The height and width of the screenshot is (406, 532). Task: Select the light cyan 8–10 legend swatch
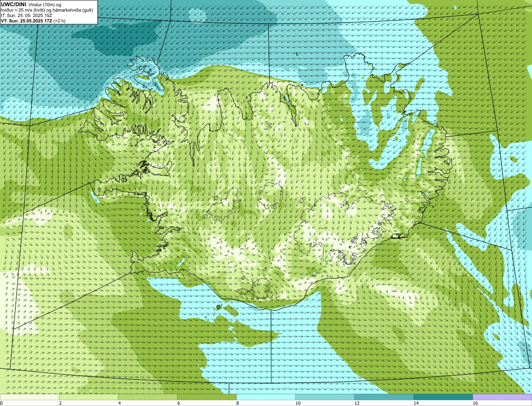(x=266, y=397)
